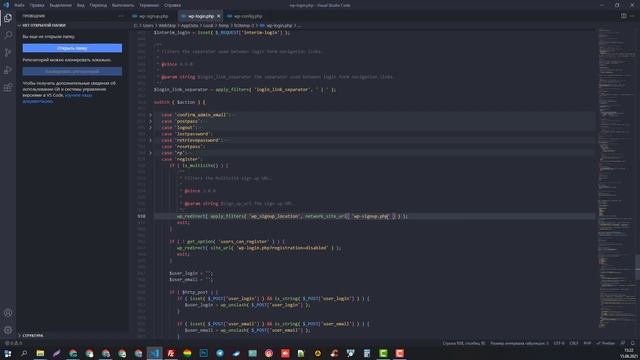Change end of line sequence CRLF

point(574,343)
